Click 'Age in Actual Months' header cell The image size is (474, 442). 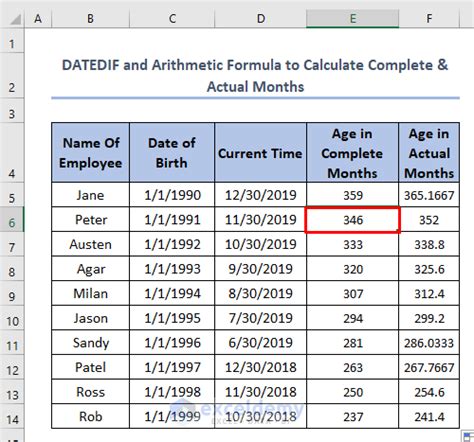click(429, 152)
